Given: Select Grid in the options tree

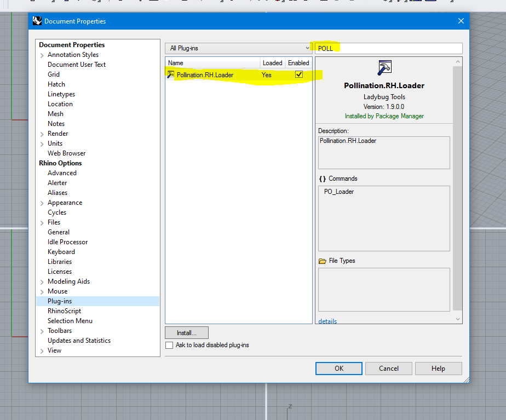Looking at the screenshot, I should tap(54, 74).
